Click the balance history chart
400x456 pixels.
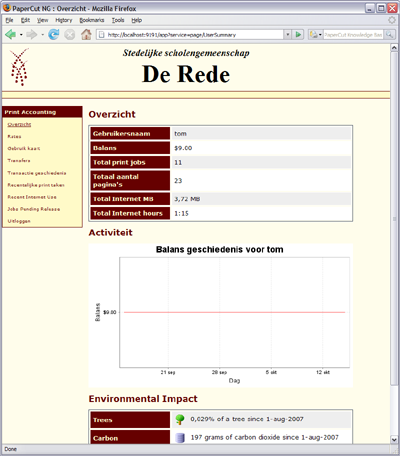pos(221,315)
